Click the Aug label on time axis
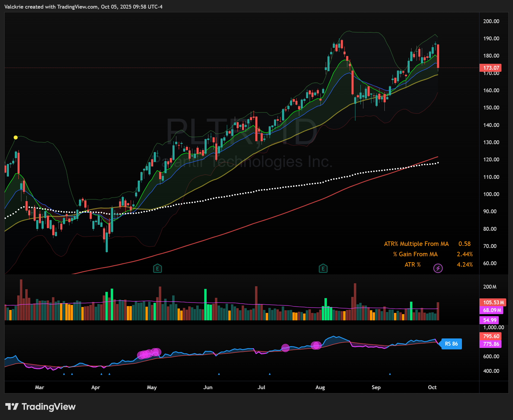 pos(320,387)
